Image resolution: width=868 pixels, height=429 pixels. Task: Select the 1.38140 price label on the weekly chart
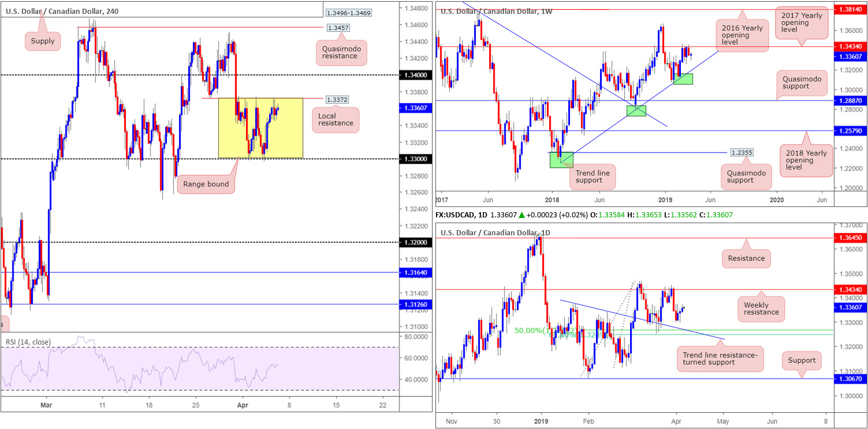850,10
